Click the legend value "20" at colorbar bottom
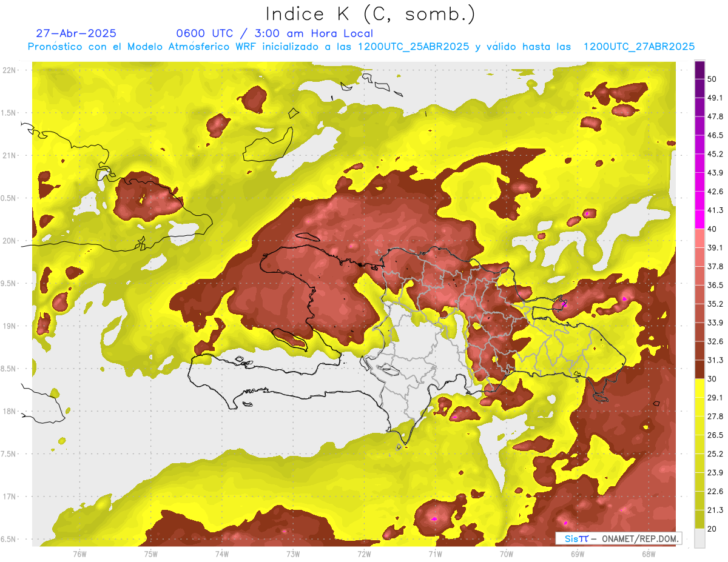This screenshot has height=562, width=728. pyautogui.click(x=712, y=529)
